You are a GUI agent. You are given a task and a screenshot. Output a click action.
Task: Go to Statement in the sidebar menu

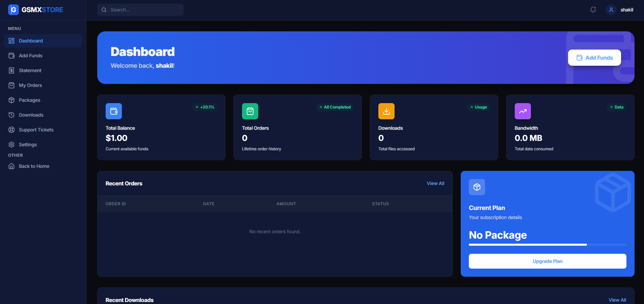30,70
